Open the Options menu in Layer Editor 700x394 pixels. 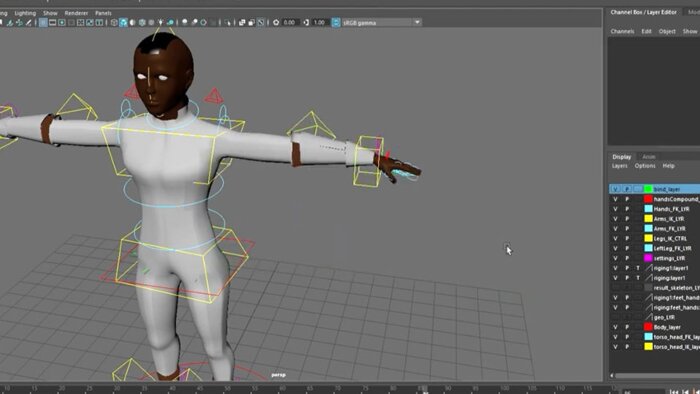645,166
